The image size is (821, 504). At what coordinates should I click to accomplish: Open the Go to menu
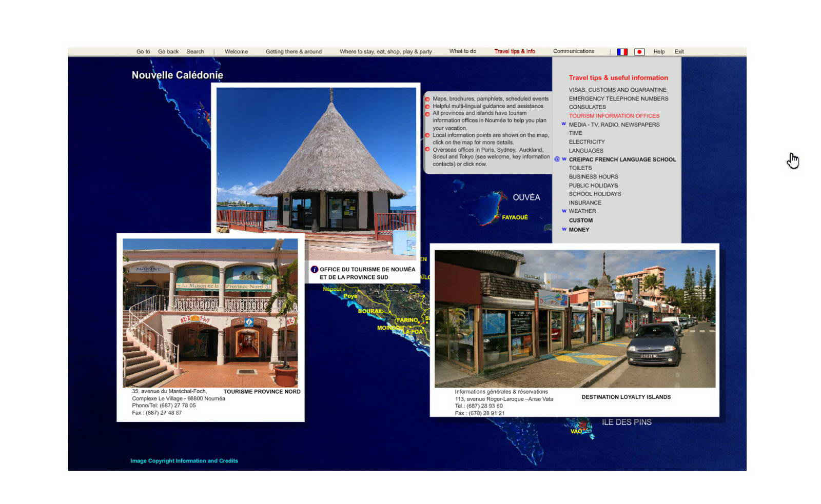[x=143, y=52]
